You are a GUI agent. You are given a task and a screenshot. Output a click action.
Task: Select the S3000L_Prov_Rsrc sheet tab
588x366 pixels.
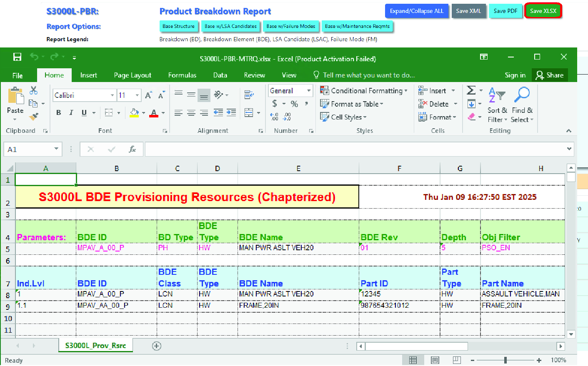click(x=95, y=345)
